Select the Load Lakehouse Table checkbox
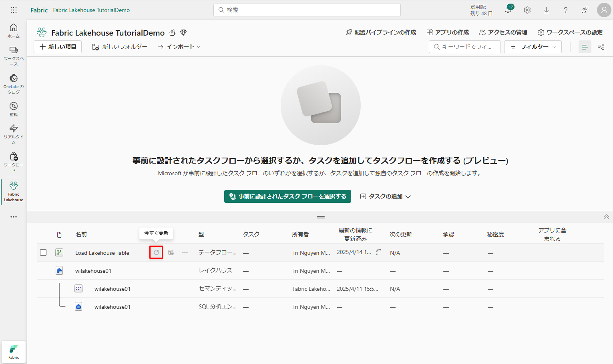The height and width of the screenshot is (364, 613). 43,252
